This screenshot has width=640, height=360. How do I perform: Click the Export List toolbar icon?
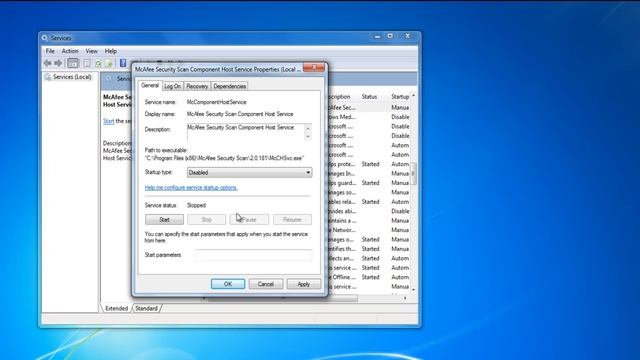109,63
